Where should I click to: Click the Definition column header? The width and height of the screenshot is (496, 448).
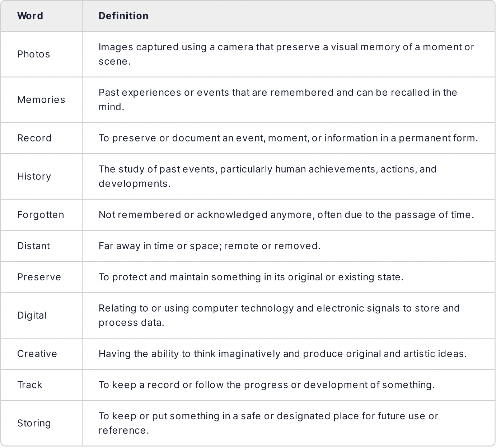tap(123, 16)
